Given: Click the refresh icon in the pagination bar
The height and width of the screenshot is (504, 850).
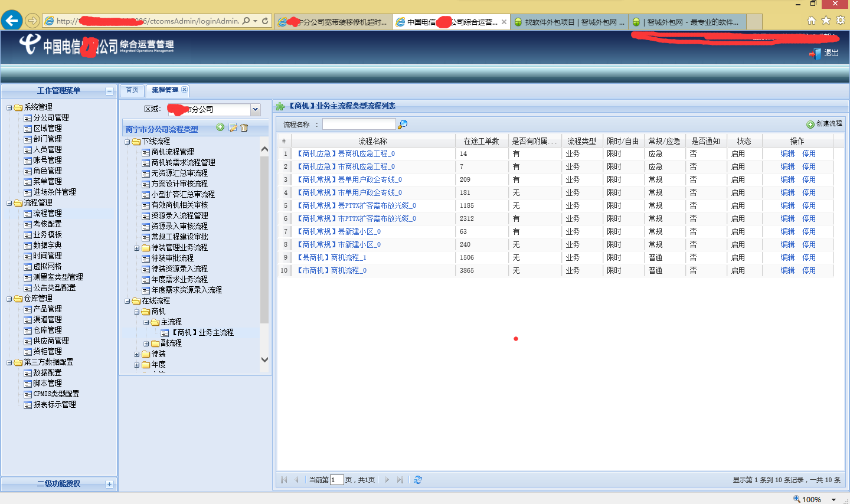Looking at the screenshot, I should coord(418,480).
